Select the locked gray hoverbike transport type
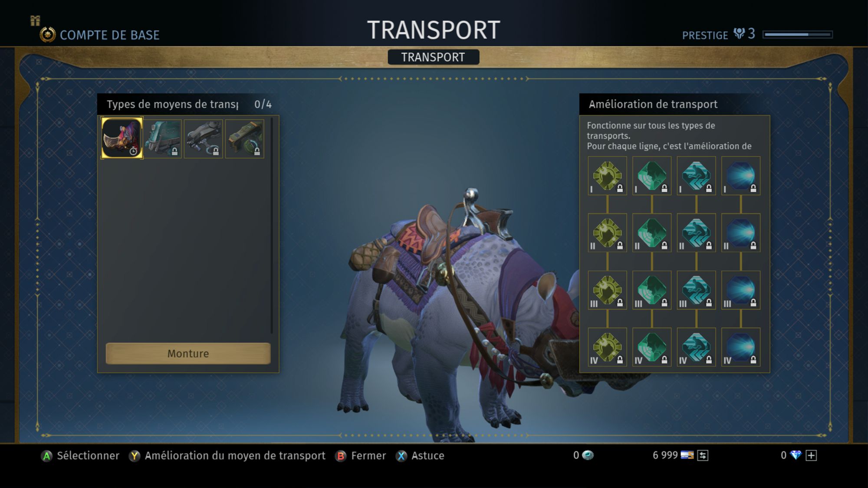 click(x=203, y=139)
